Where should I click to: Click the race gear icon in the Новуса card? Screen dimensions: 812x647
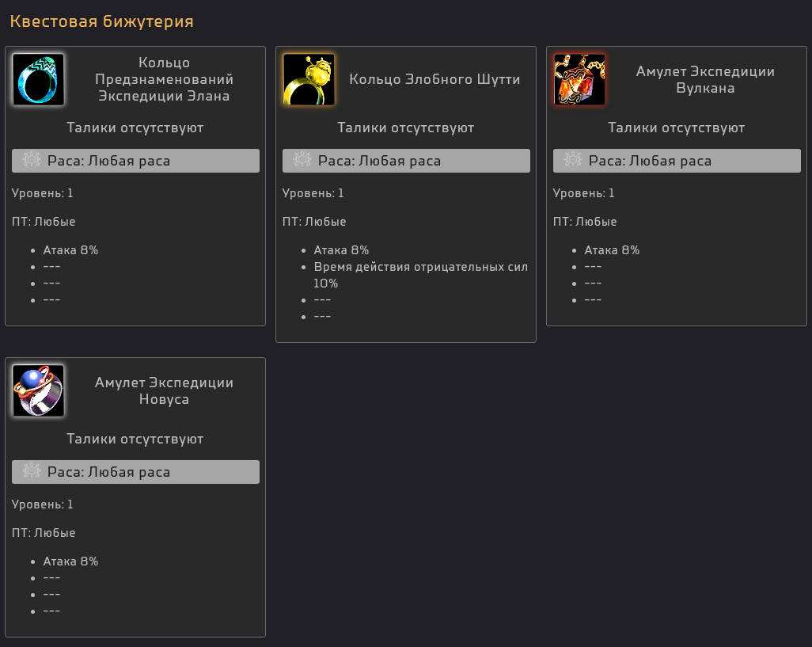(31, 471)
